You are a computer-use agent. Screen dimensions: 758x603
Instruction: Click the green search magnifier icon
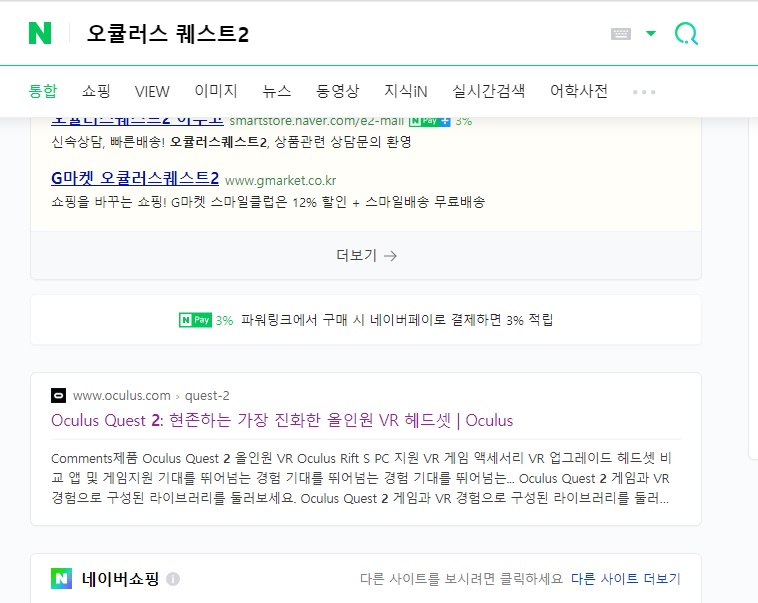(x=686, y=33)
